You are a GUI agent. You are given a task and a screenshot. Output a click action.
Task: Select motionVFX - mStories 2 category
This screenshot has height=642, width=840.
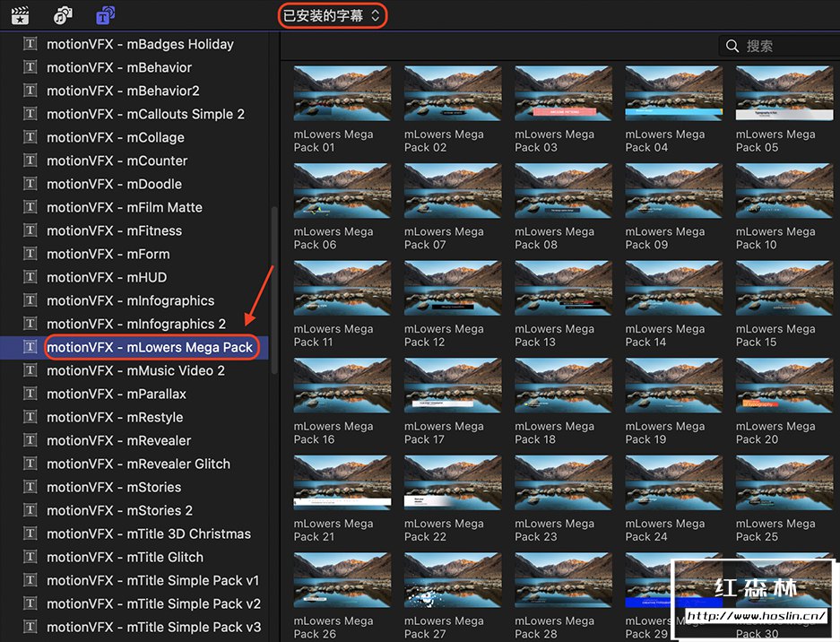coord(134,510)
